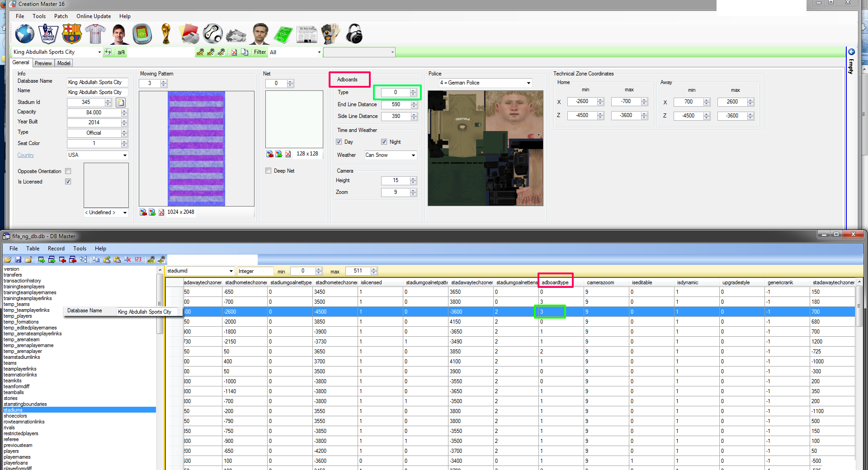Open the headphones audio icon
Screen dimensions: 868x470
click(354, 34)
